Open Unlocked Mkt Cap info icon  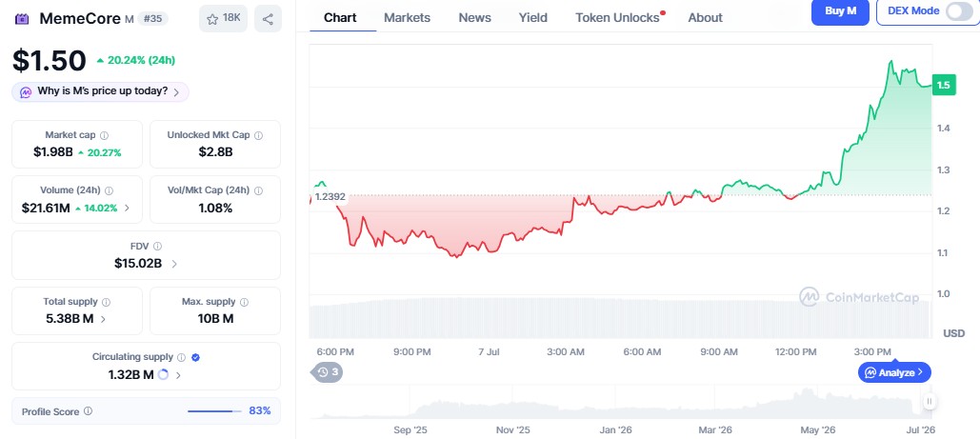tap(258, 135)
